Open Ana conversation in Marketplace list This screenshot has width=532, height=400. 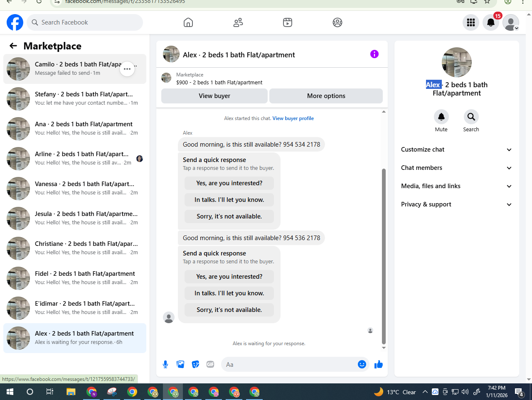(75, 129)
